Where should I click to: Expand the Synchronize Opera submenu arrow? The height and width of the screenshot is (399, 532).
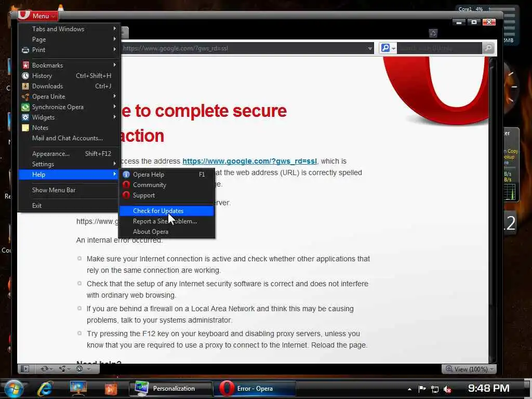(x=115, y=107)
